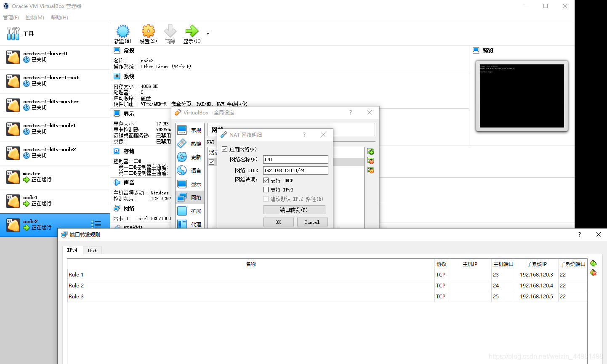The width and height of the screenshot is (607, 364).
Task: Toggle 启用网络(E) checkbox
Action: 225,149
